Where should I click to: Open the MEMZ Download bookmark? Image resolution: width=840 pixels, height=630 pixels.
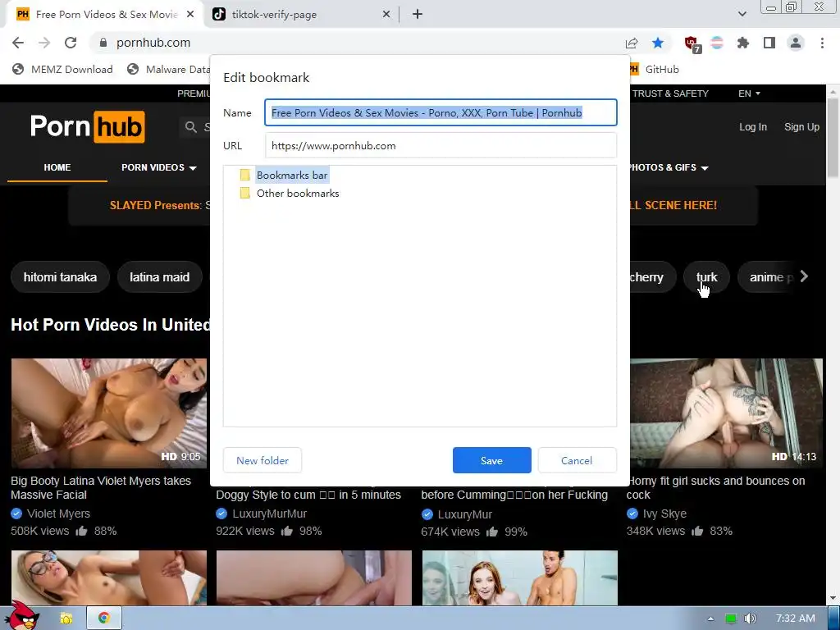pyautogui.click(x=62, y=69)
